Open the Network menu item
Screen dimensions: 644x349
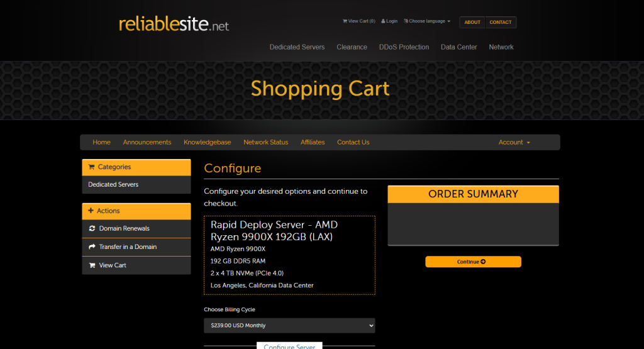[x=501, y=47]
